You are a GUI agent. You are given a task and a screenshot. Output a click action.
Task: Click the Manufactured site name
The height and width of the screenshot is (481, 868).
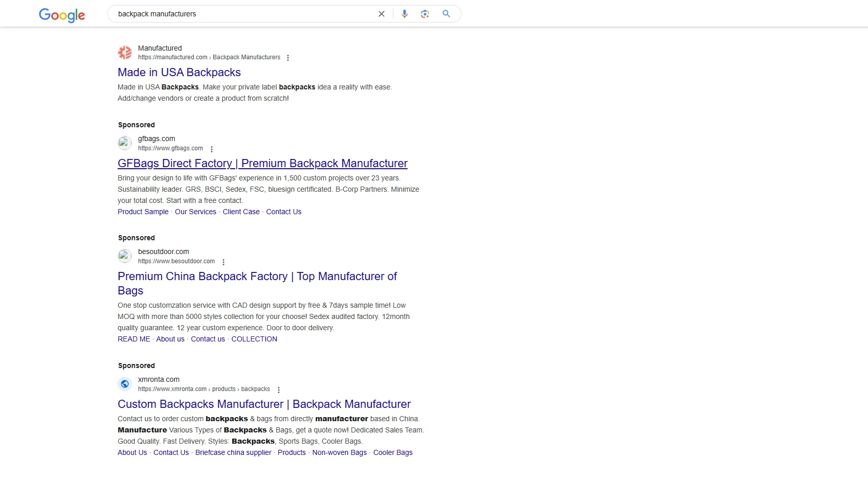160,48
